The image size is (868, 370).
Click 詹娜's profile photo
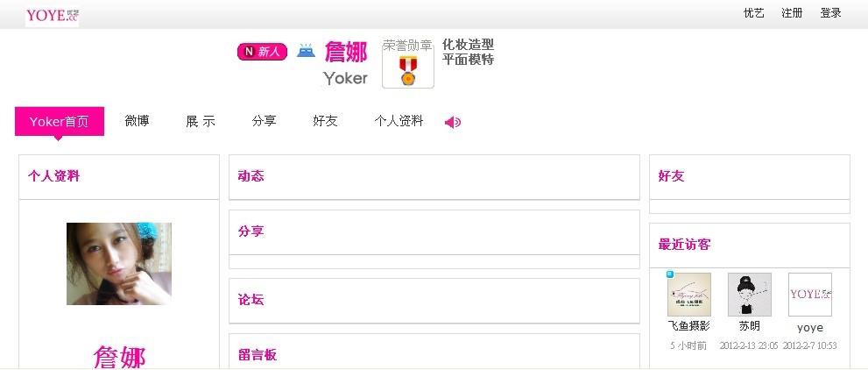point(119,264)
